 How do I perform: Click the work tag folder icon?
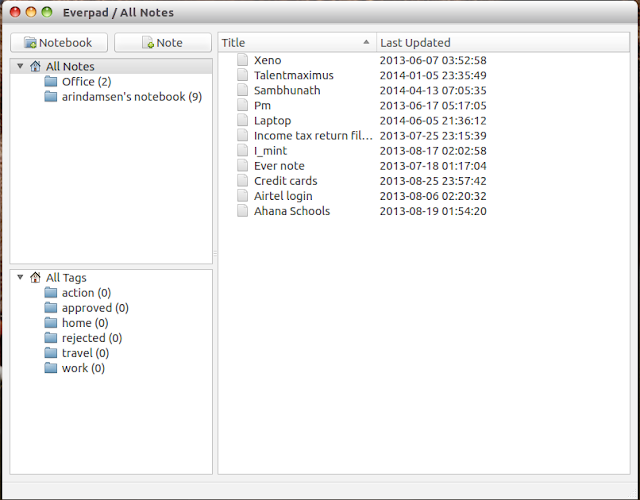[51, 368]
